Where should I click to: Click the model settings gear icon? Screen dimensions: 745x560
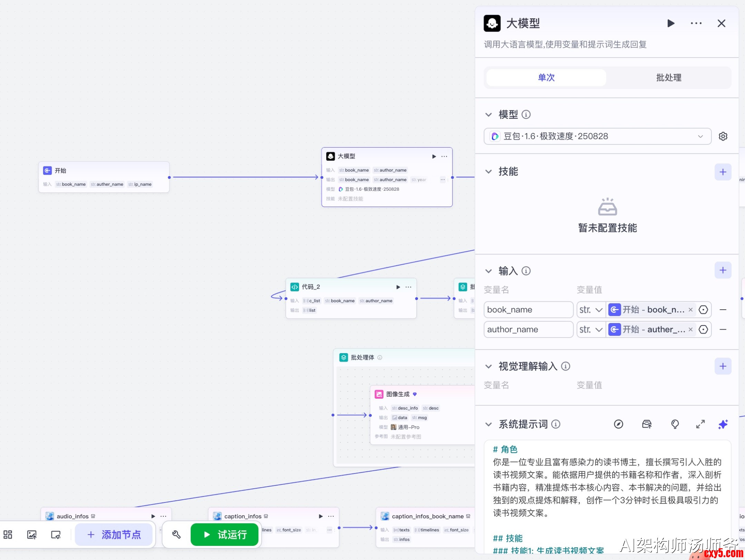coord(723,136)
